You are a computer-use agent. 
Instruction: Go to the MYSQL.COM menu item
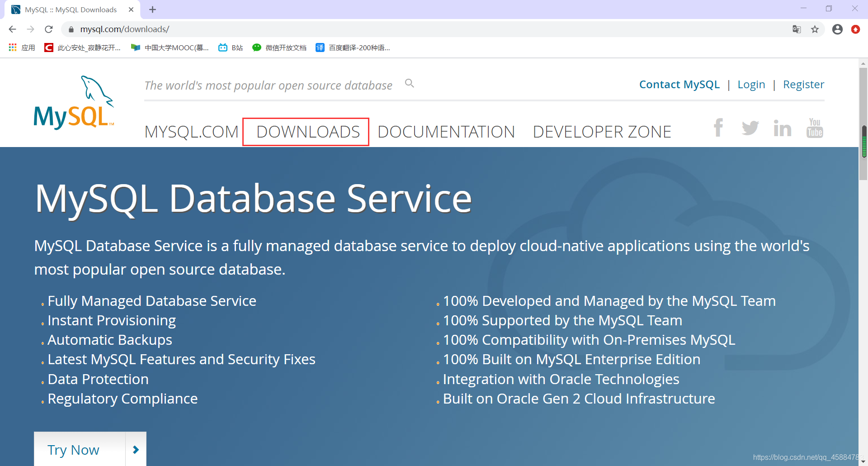coord(191,132)
